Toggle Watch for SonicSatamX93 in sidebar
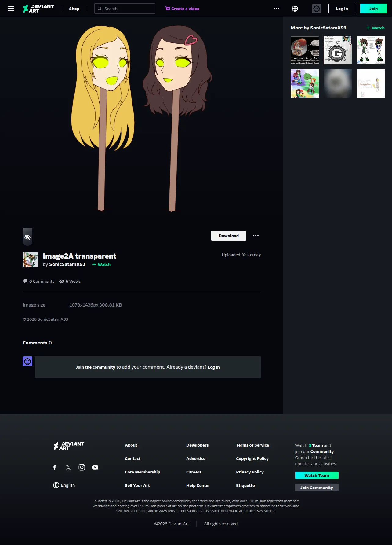Image resolution: width=392 pixels, height=545 pixels. [376, 28]
